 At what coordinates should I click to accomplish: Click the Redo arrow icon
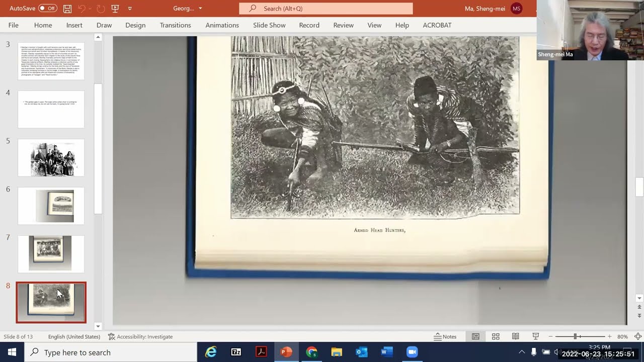[x=101, y=9]
